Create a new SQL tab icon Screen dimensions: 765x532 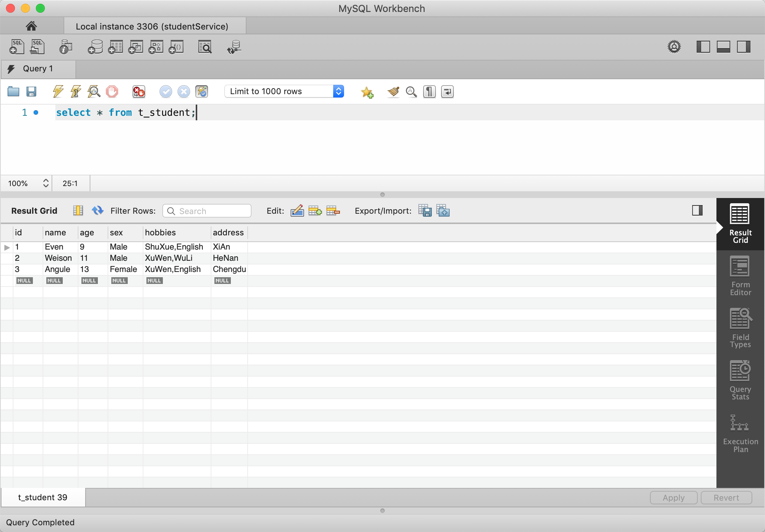(16, 47)
